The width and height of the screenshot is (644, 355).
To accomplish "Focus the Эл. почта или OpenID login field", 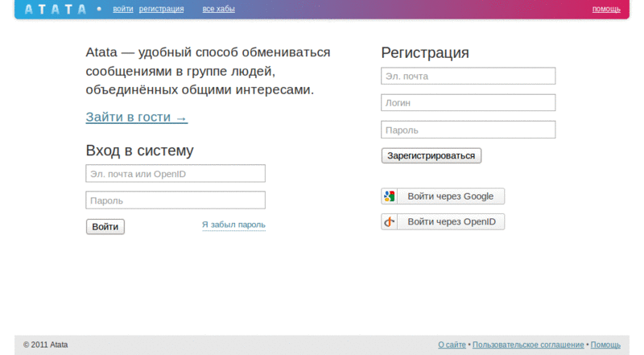I will 175,173.
